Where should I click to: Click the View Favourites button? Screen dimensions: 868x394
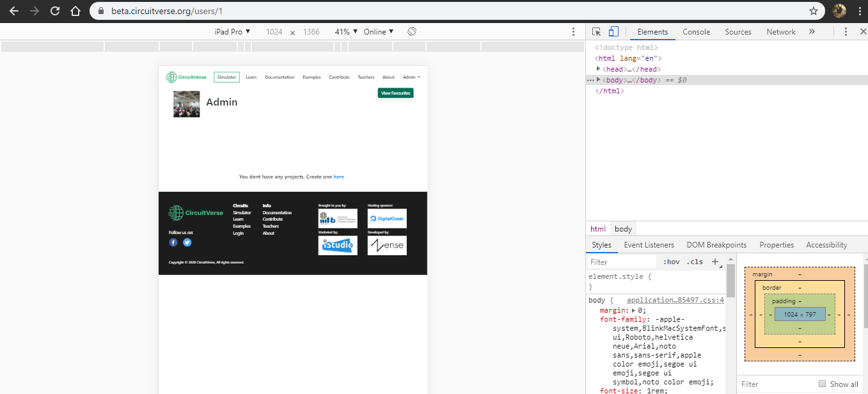pos(396,93)
